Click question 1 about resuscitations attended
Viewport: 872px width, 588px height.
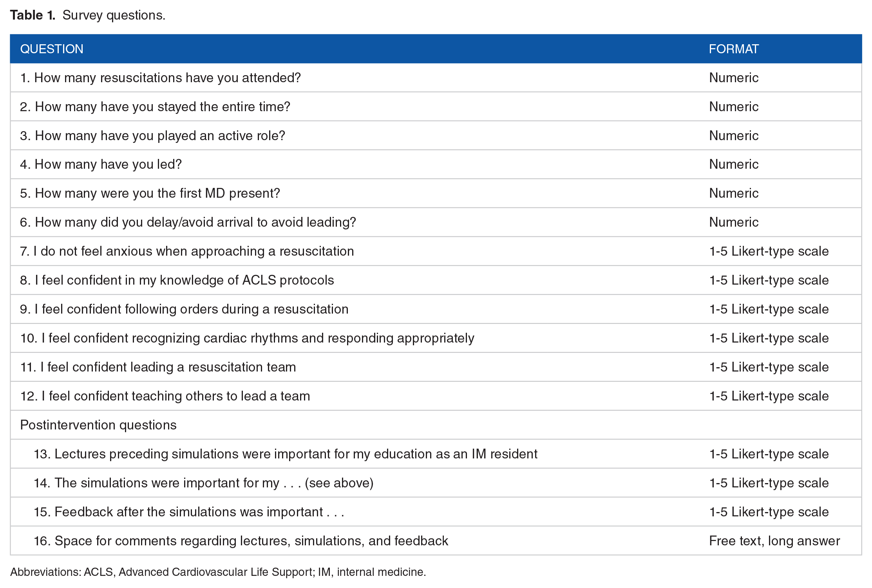161,78
